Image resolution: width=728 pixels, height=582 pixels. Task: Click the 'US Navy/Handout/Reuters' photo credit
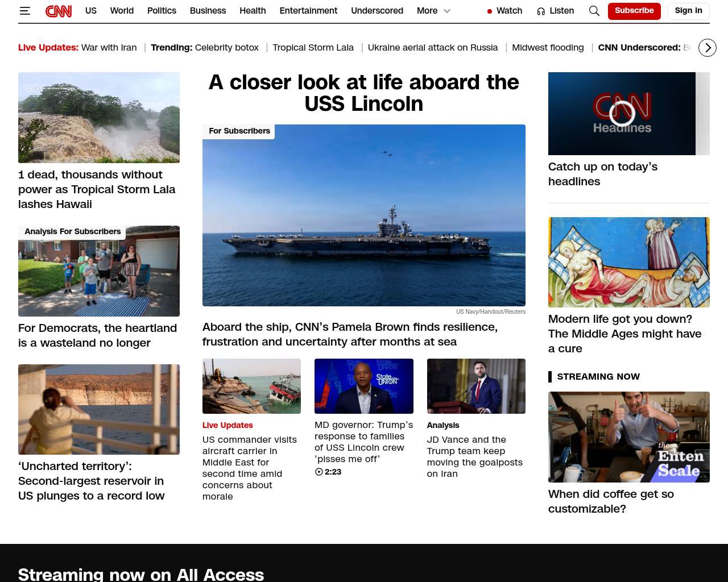tap(491, 311)
